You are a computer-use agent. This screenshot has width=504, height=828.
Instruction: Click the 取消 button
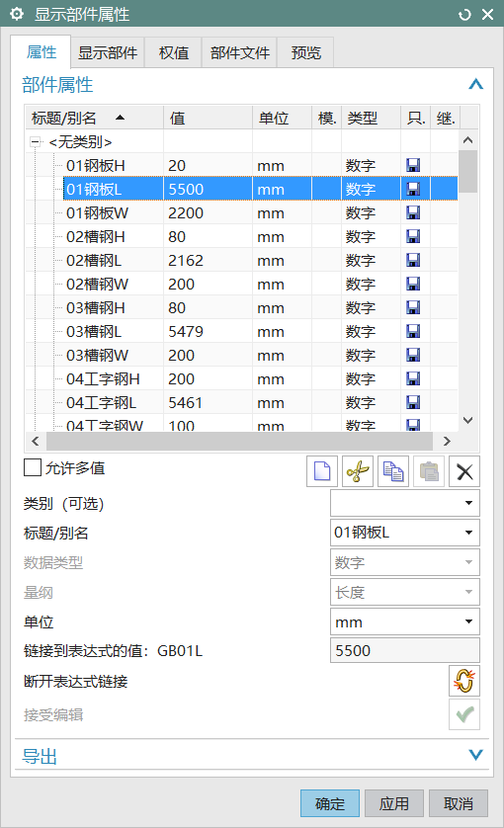tap(458, 803)
